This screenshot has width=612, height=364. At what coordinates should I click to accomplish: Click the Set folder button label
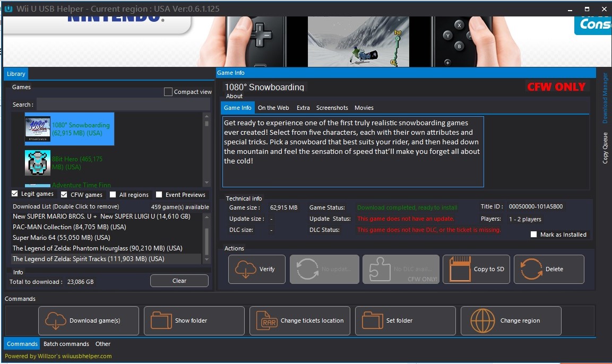tap(399, 320)
